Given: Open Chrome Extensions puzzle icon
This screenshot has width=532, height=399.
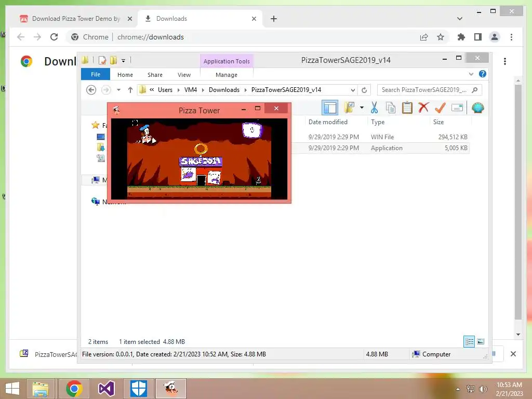Looking at the screenshot, I should pos(461,37).
